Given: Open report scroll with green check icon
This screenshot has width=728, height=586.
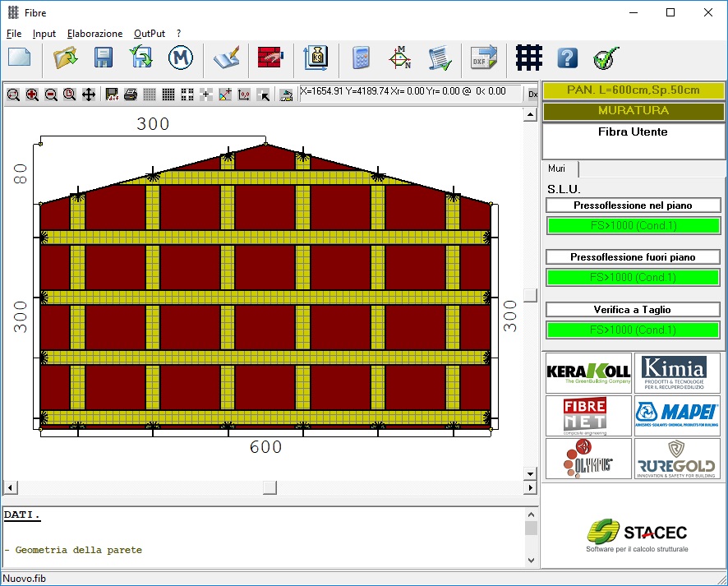Looking at the screenshot, I should coord(440,58).
